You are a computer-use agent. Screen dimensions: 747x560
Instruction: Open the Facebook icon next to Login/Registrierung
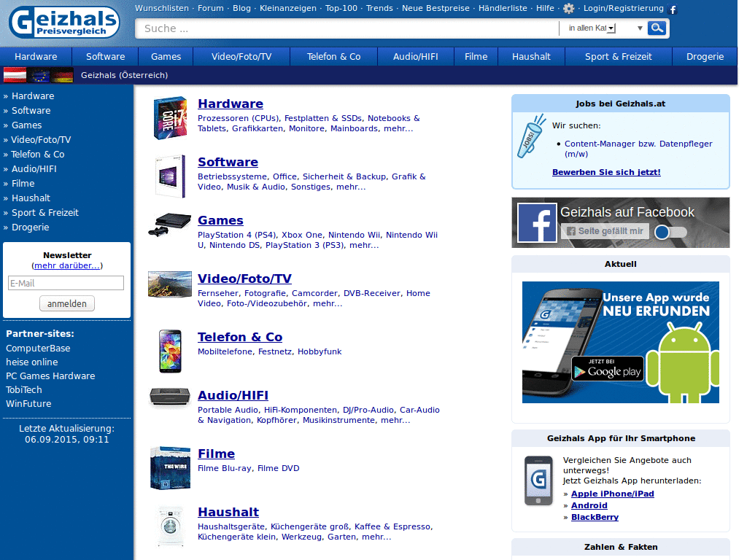(673, 9)
